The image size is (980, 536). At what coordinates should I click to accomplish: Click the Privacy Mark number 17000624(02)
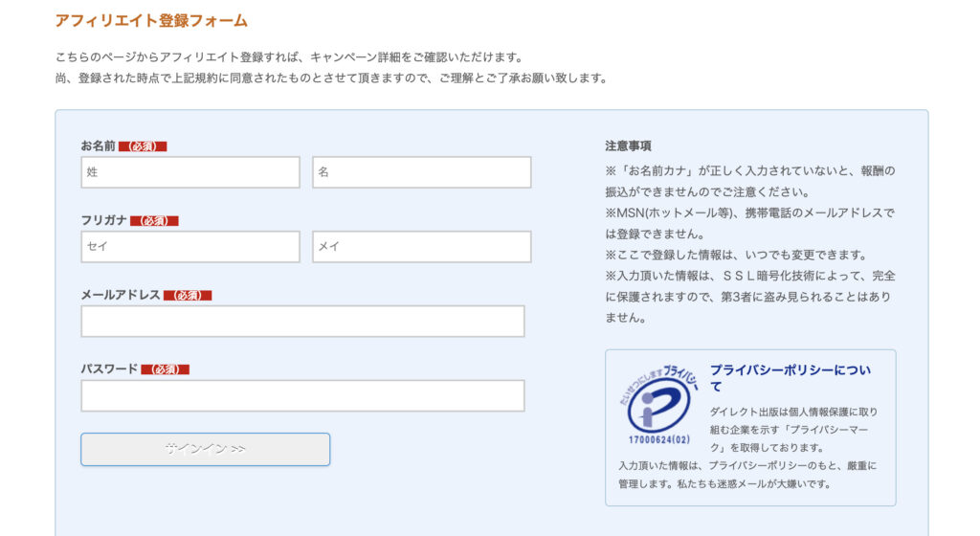tap(658, 439)
